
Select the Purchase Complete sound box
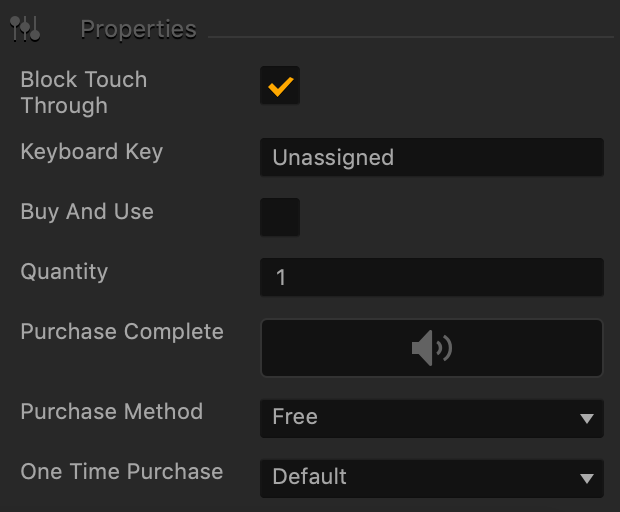[432, 348]
